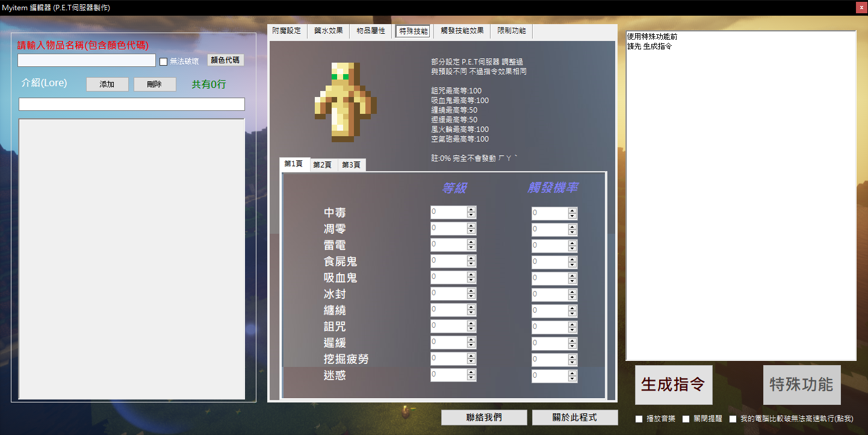This screenshot has width=868, height=435.
Task: Increase 雷電 trigger rate with up arrow
Action: pyautogui.click(x=572, y=242)
